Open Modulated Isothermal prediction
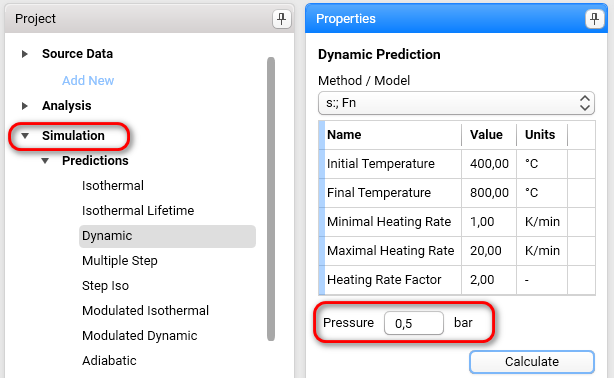 [x=145, y=311]
